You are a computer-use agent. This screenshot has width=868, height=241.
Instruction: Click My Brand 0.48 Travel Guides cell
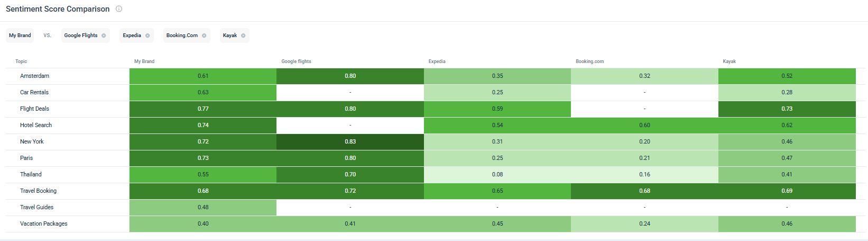click(x=203, y=207)
